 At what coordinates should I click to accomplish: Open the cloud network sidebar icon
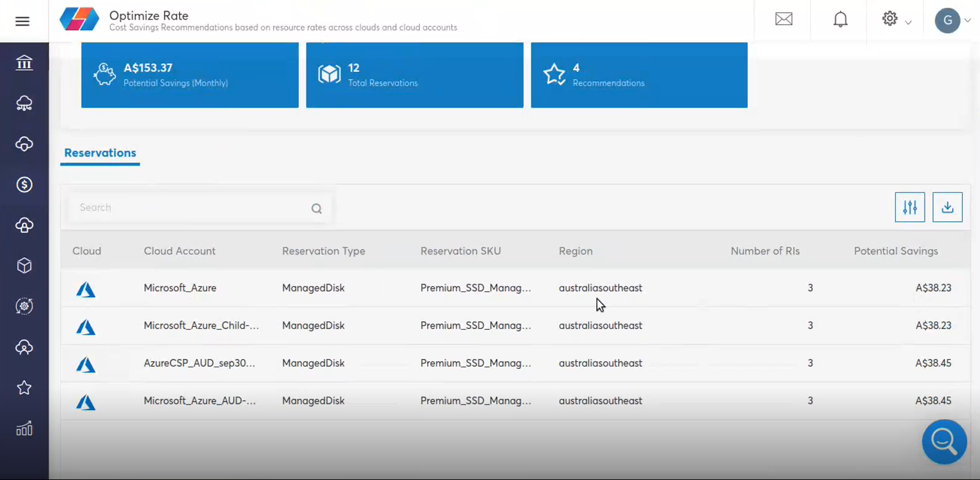coord(24,103)
